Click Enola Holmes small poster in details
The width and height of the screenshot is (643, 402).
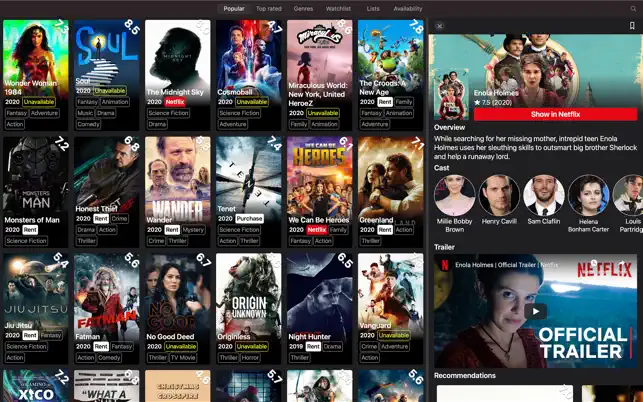tap(451, 94)
